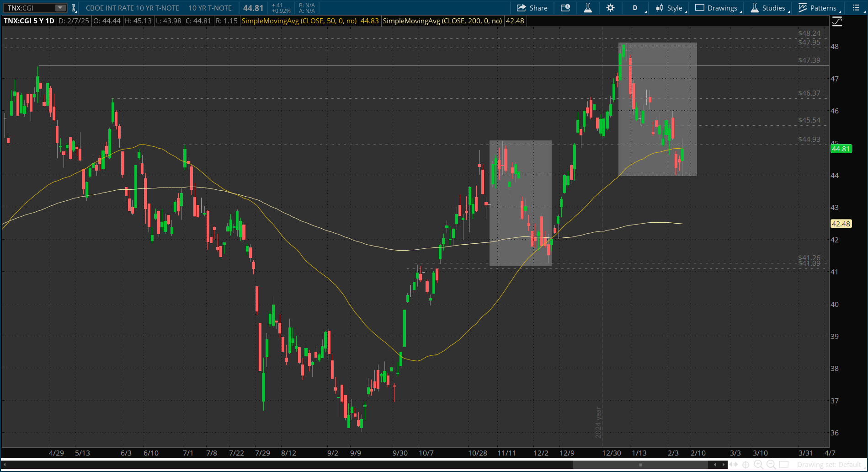The height and width of the screenshot is (472, 868).
Task: Open the Style dropdown menu
Action: [671, 8]
